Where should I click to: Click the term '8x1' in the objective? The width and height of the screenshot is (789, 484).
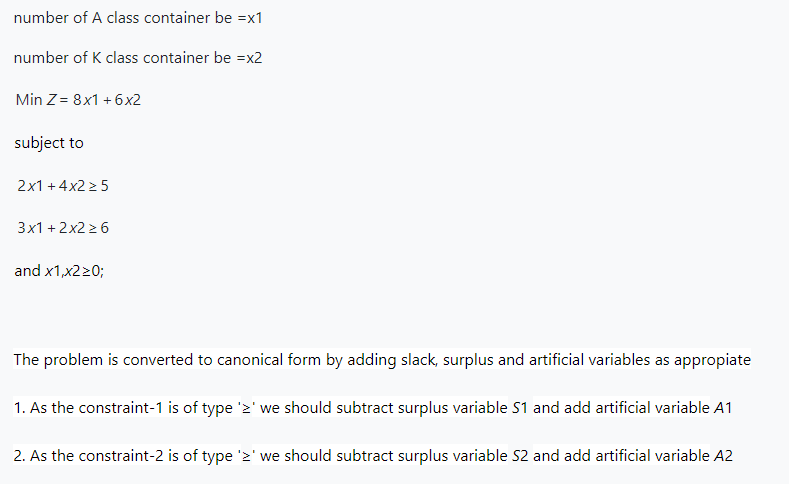(87, 100)
